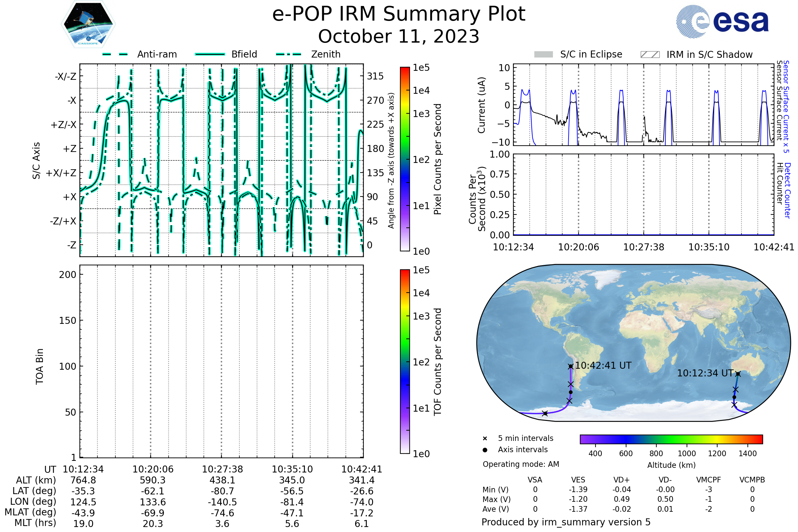Click the Zenith dash-dot legend sample
The image size is (798, 532).
click(289, 54)
